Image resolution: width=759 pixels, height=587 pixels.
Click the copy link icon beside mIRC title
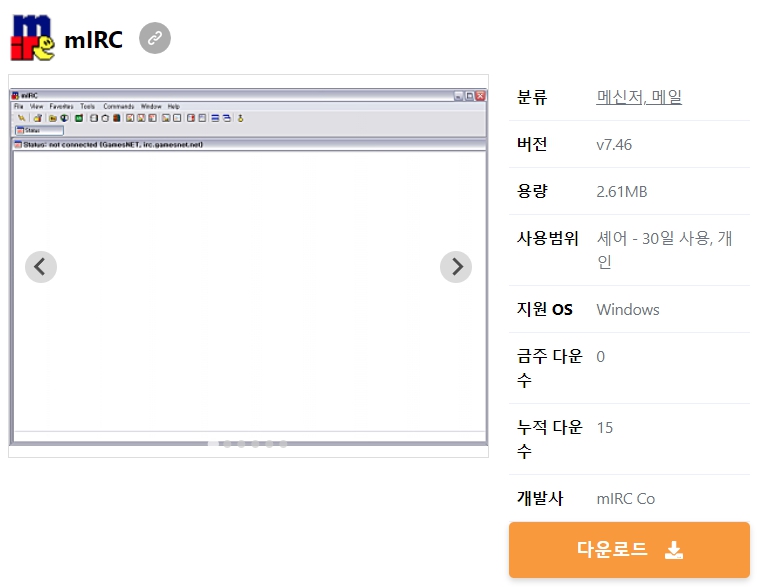(155, 38)
